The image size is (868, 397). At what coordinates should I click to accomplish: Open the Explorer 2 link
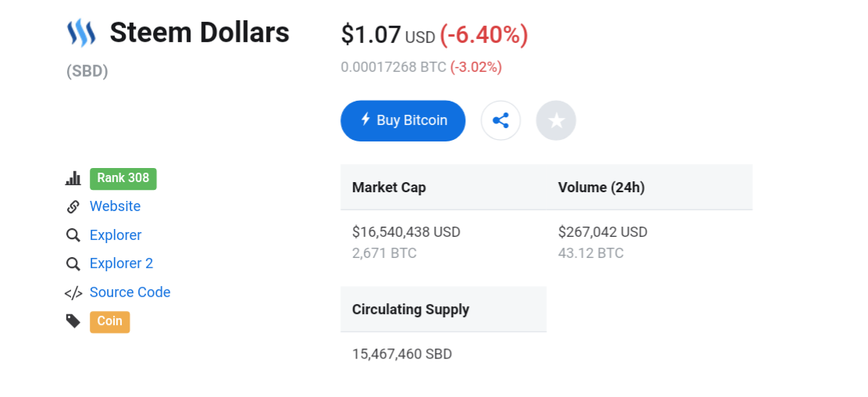pyautogui.click(x=121, y=263)
